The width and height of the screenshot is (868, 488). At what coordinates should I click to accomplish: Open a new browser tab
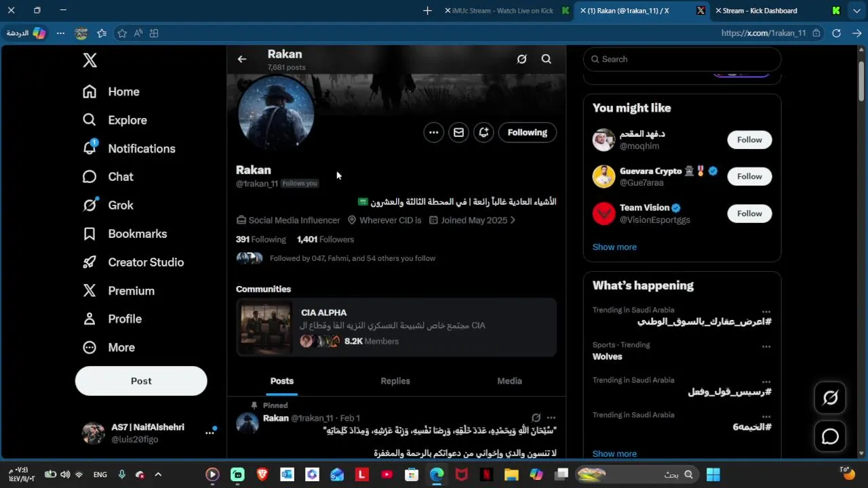coord(427,11)
